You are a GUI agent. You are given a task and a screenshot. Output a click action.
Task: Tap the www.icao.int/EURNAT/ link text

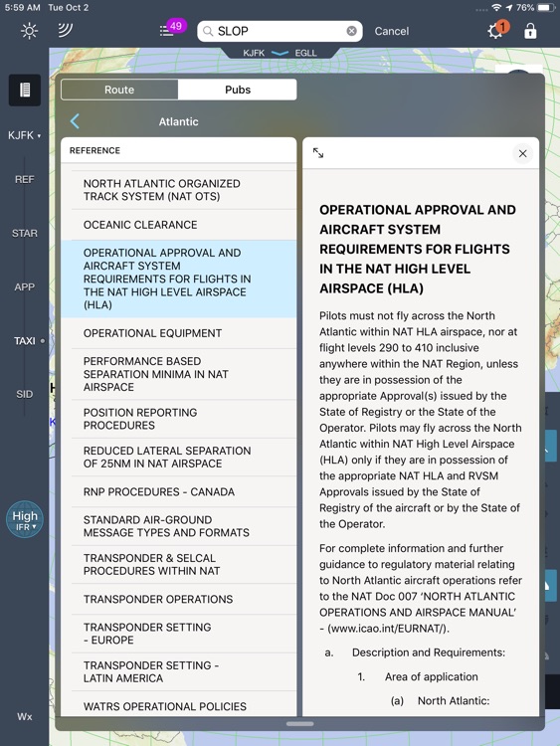pos(387,628)
